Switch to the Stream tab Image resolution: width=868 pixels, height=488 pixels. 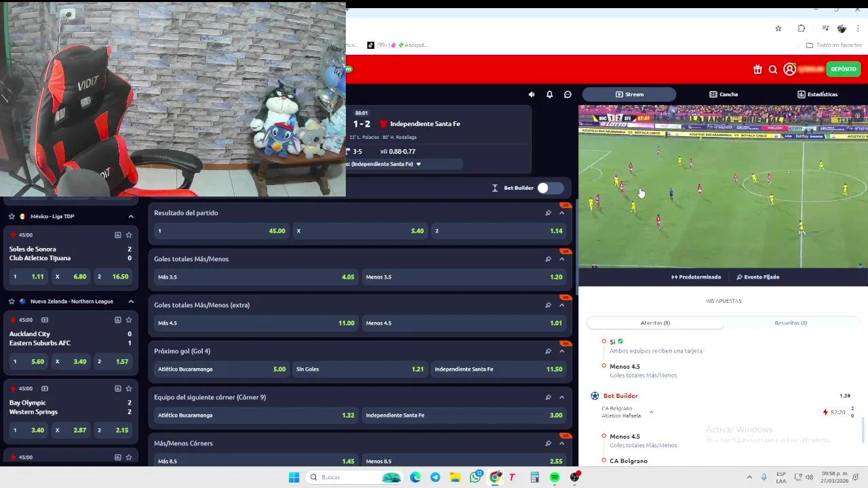pyautogui.click(x=629, y=94)
